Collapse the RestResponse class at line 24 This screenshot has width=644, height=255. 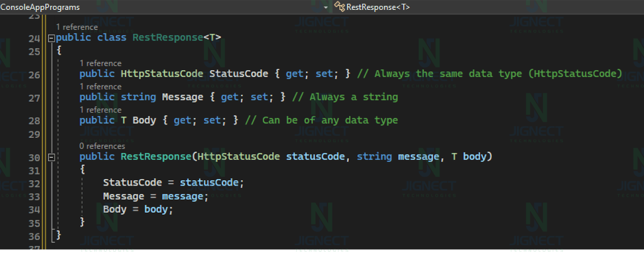tap(52, 38)
